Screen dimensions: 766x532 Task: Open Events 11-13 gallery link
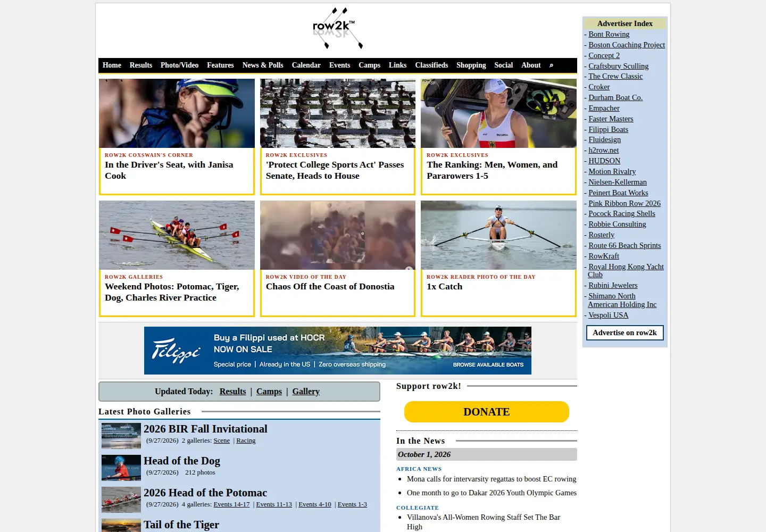[x=274, y=504]
